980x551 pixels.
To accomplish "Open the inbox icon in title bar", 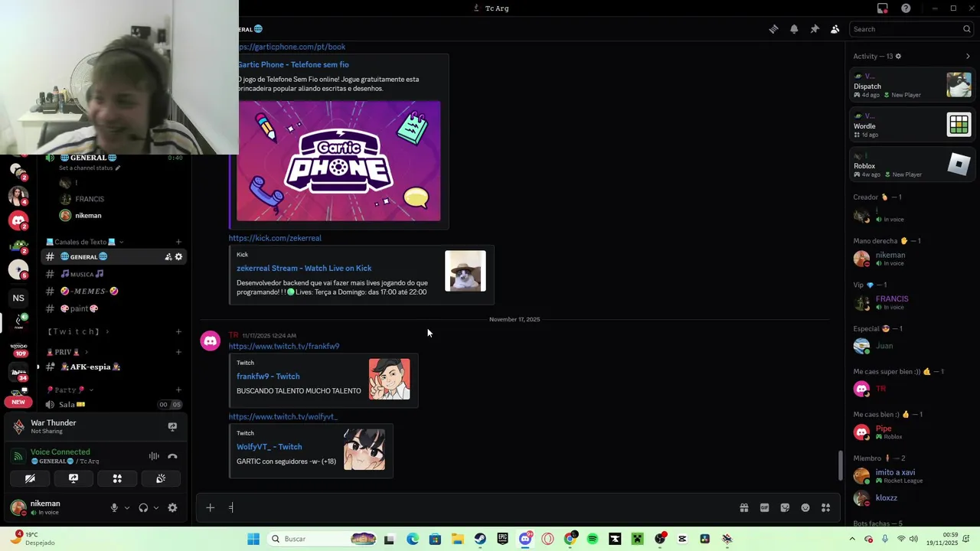I will coord(883,8).
